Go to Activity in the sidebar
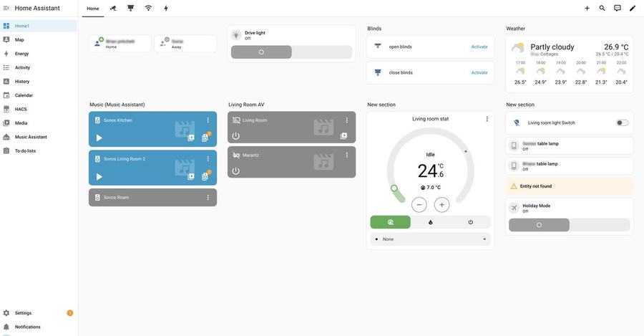Viewport: 644px width, 336px height. [39, 67]
